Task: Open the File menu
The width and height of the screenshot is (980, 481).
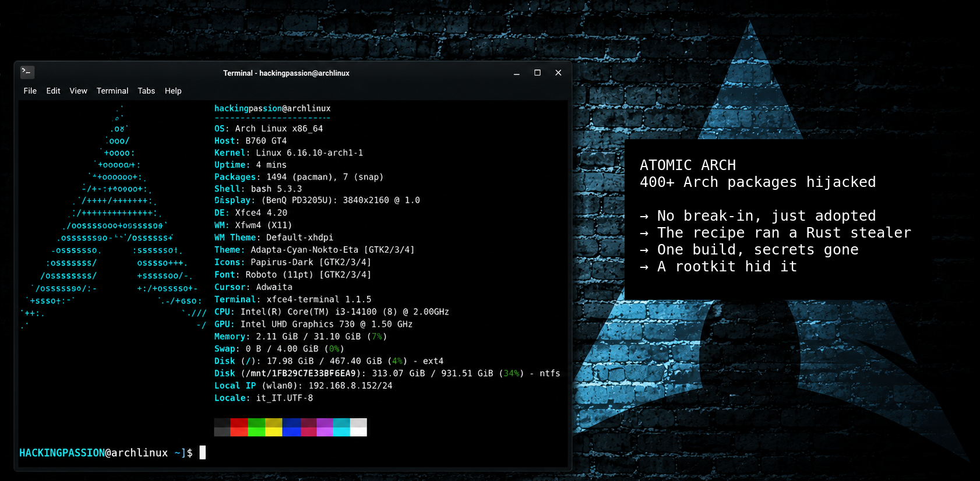Action: coord(30,91)
